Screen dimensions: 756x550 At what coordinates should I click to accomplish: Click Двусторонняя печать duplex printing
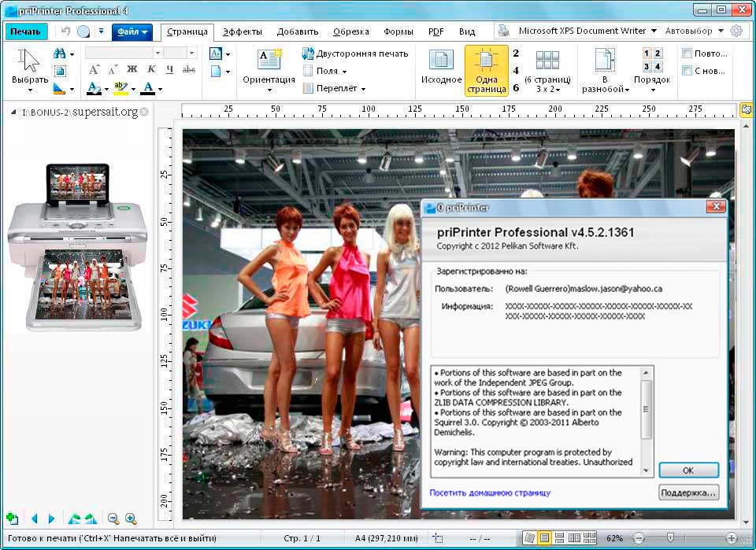(355, 54)
